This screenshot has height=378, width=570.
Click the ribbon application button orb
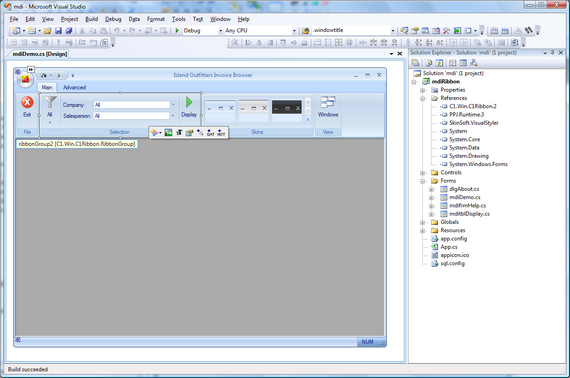pos(25,79)
